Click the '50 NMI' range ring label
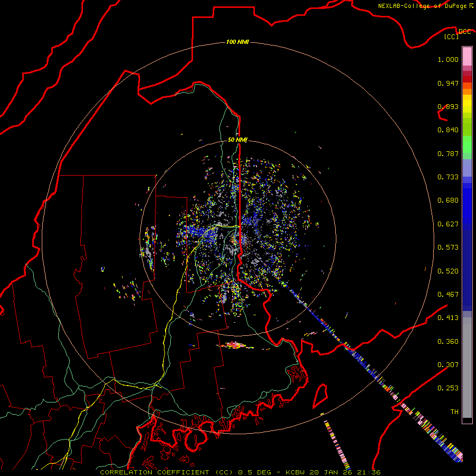Image resolution: width=476 pixels, height=476 pixels. pos(237,140)
